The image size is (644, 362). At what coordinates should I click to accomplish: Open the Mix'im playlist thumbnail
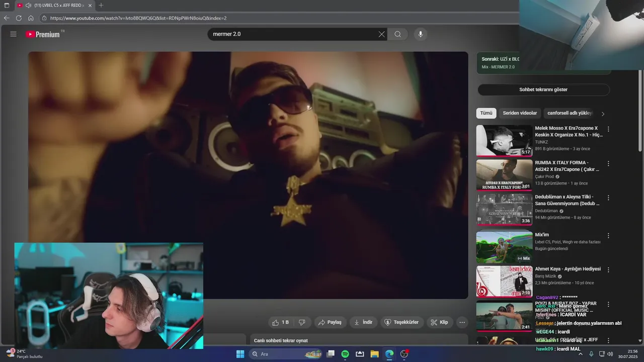coord(504,247)
